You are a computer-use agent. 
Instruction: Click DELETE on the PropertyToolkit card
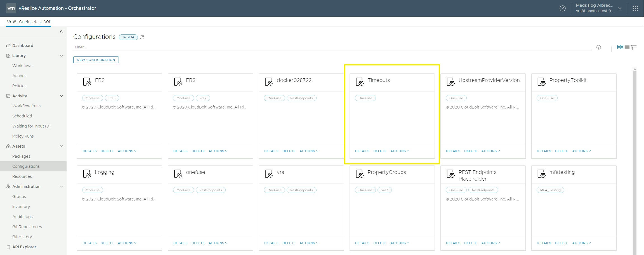[562, 151]
